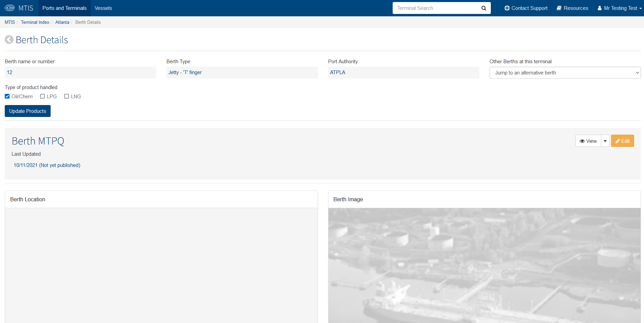Image resolution: width=644 pixels, height=323 pixels.
Task: Click the orange Edit button
Action: pos(622,141)
